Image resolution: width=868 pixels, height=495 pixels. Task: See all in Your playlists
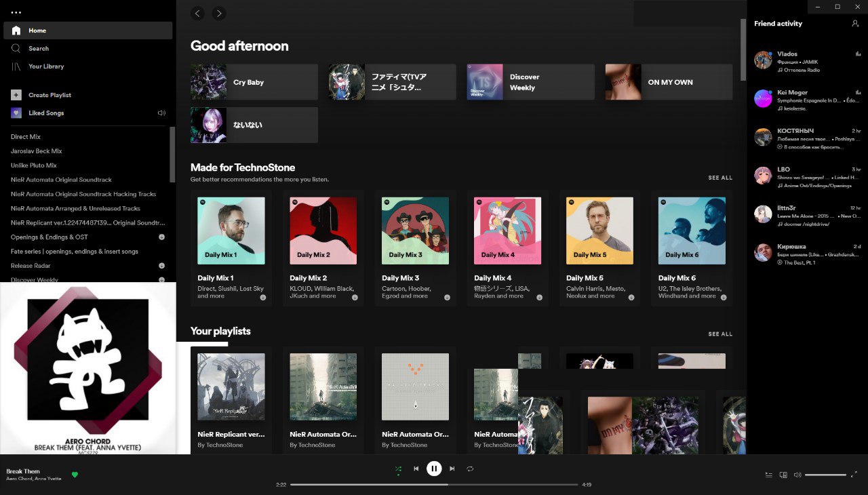[720, 334]
